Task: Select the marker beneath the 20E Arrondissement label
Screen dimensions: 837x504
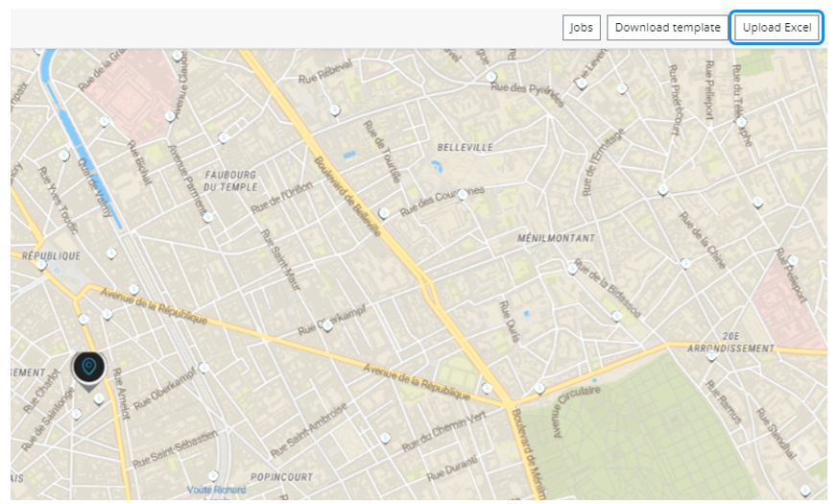Action: [x=711, y=356]
